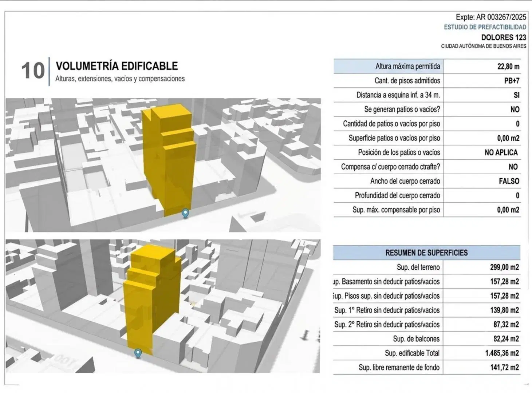
Task: Click the FALSO value for Ancho del cuerpo
Action: (x=509, y=181)
